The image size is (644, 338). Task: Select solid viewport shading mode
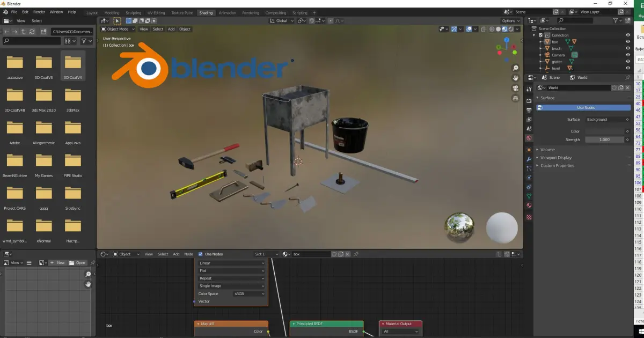pos(499,29)
